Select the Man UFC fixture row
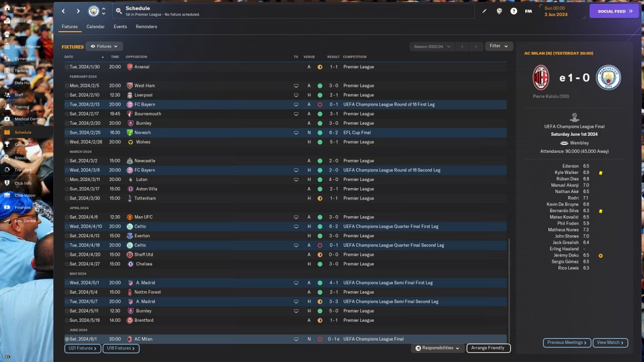This screenshot has height=362, width=644. point(285,217)
